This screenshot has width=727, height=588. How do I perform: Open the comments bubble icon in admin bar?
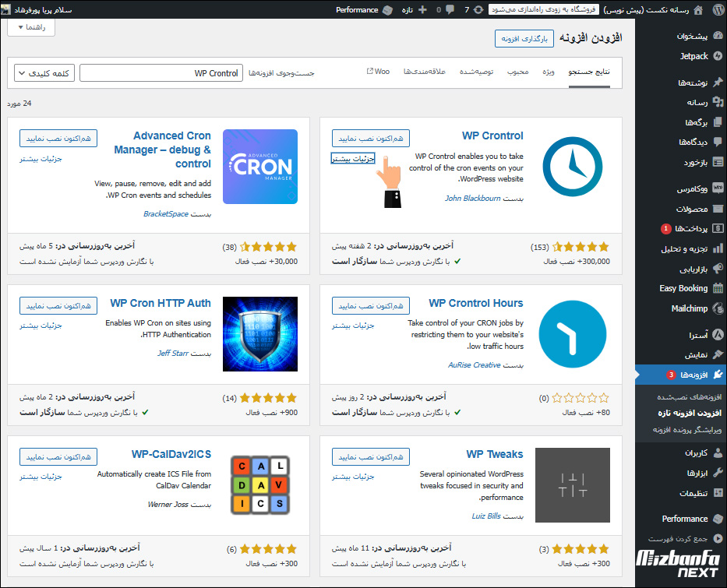coord(450,9)
